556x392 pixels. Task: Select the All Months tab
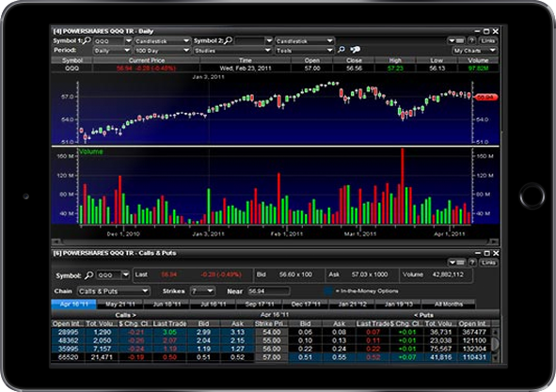[448, 304]
